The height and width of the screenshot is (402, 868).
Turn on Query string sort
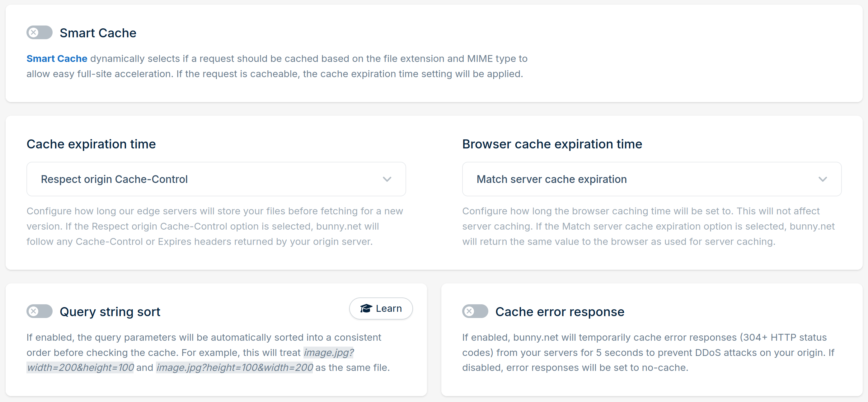(x=39, y=311)
